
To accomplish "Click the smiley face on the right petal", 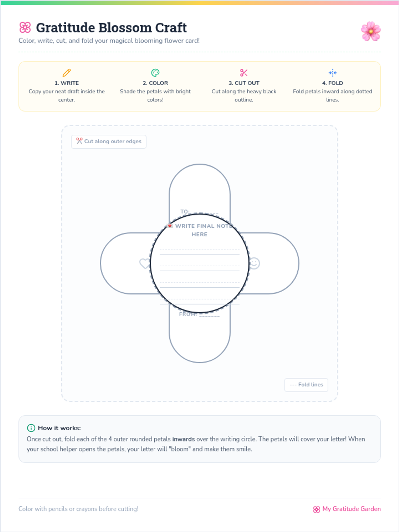I will (x=254, y=263).
